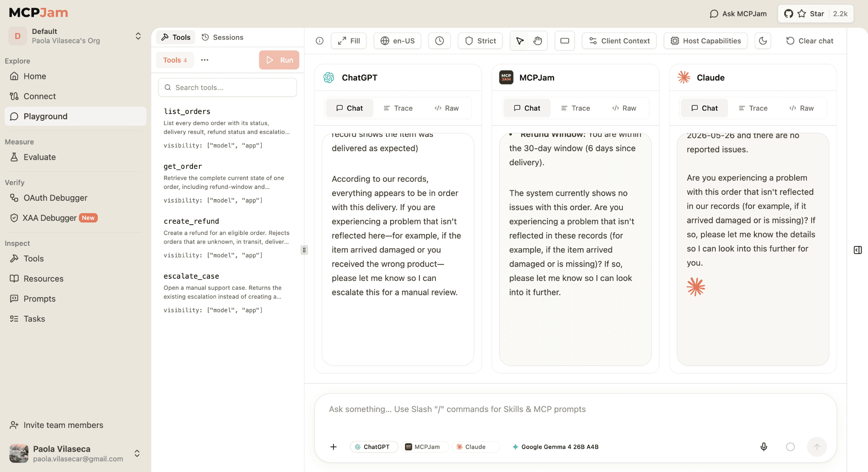Open the XAA Debugger
This screenshot has height=472, width=868.
coord(75,218)
